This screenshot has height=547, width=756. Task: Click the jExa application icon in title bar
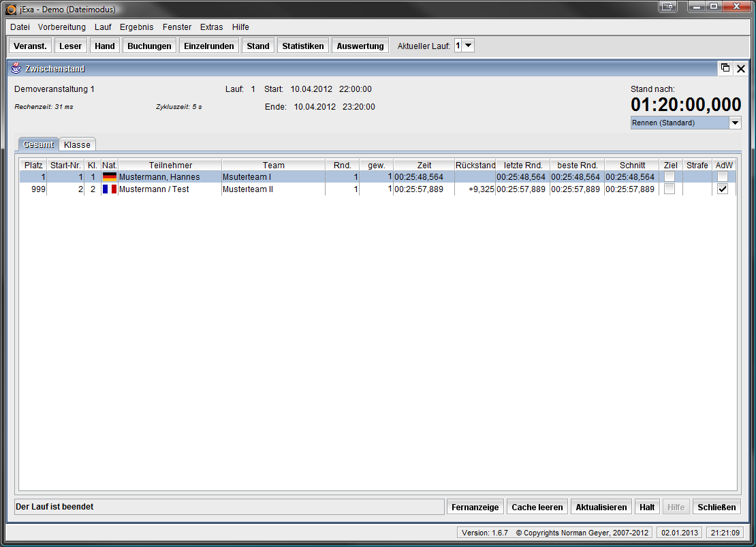click(11, 10)
